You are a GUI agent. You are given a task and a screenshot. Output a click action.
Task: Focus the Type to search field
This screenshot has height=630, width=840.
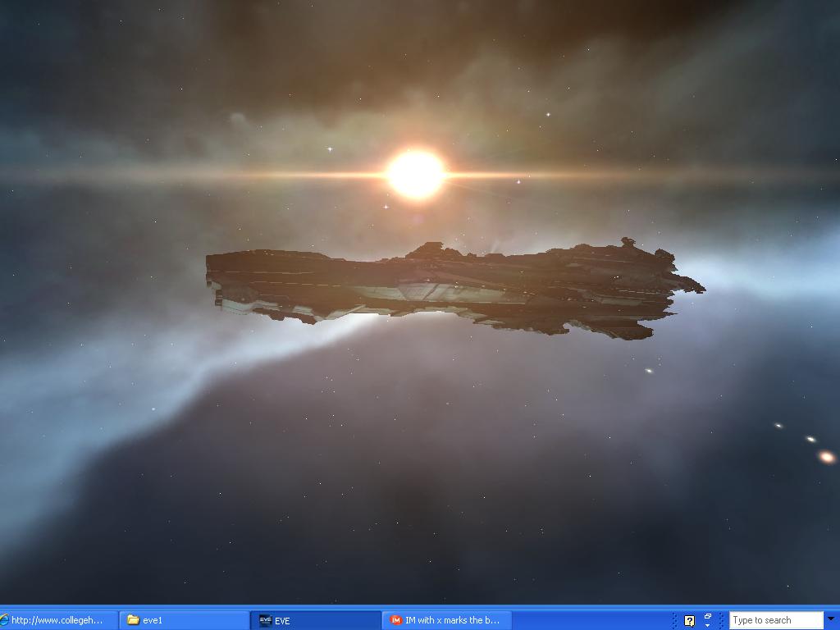click(776, 620)
